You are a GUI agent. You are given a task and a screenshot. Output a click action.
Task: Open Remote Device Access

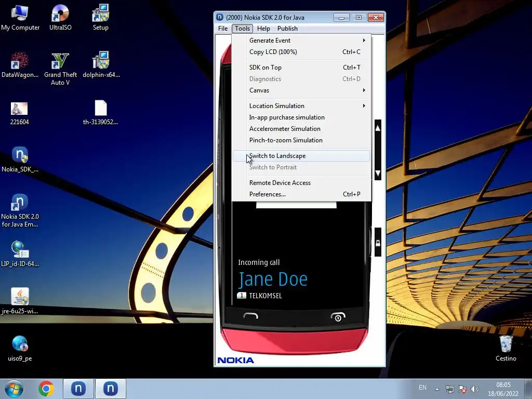point(301,183)
